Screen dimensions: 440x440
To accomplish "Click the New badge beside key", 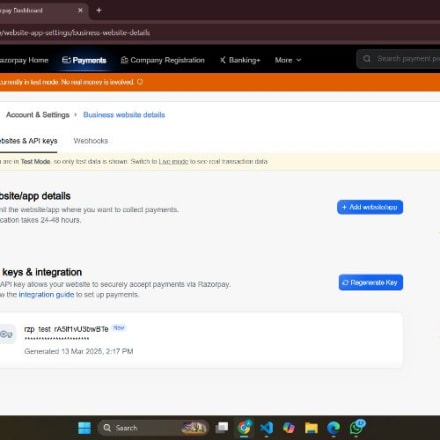I will point(119,328).
